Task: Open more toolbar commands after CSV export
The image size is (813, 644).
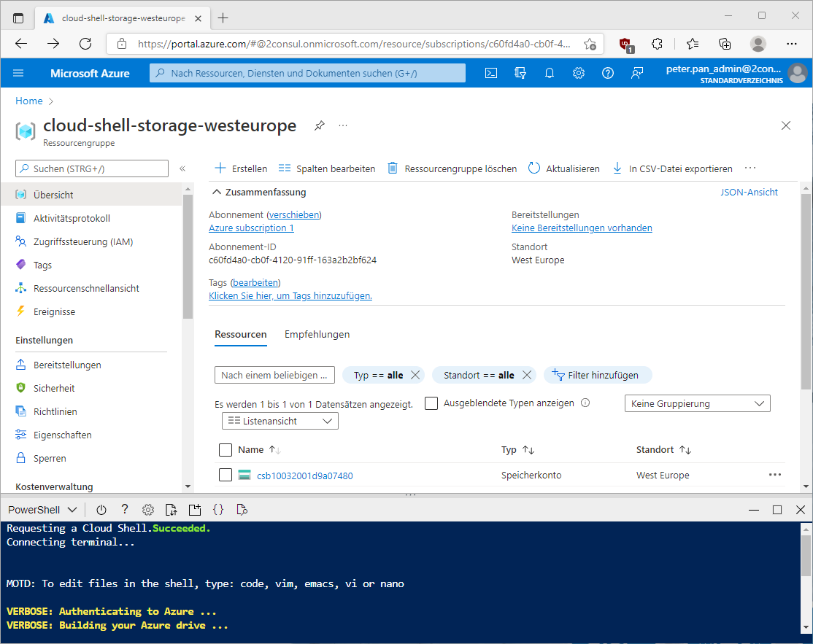Action: click(750, 168)
